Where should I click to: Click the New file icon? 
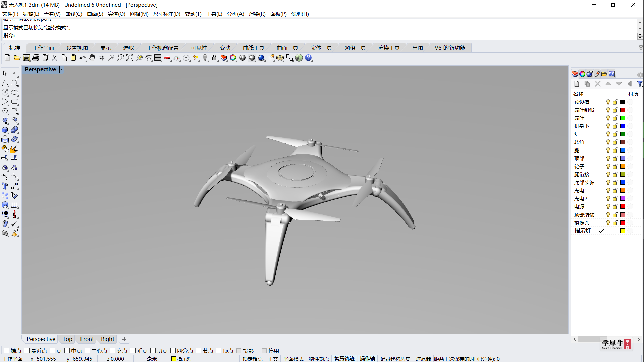click(7, 58)
